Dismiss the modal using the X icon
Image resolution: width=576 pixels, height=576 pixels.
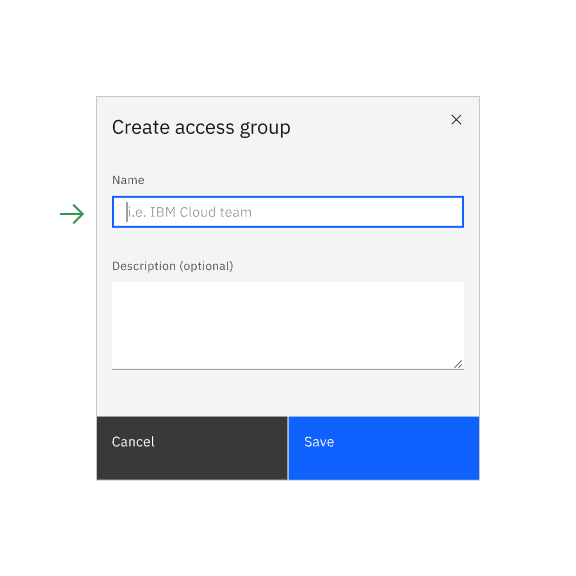[456, 119]
